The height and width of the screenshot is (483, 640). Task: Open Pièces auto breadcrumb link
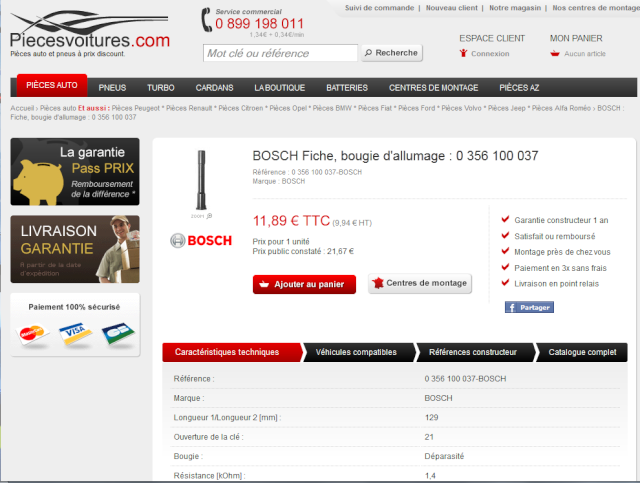pyautogui.click(x=58, y=108)
